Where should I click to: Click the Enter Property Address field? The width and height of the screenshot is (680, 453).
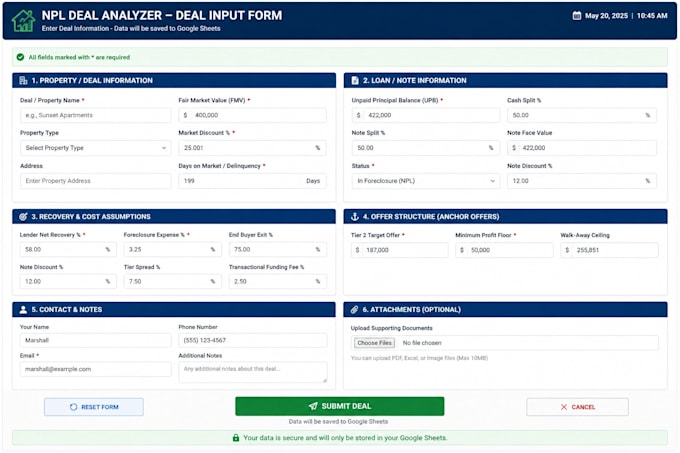(95, 181)
